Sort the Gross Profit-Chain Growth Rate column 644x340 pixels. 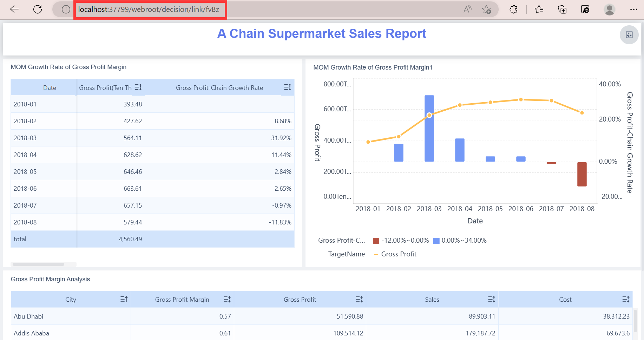[288, 87]
